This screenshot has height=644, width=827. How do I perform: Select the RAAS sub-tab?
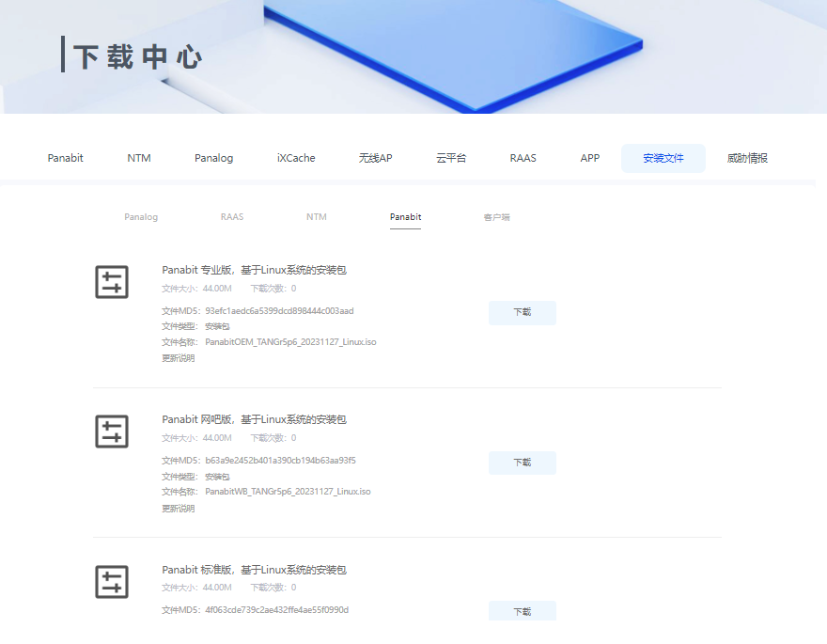[231, 216]
